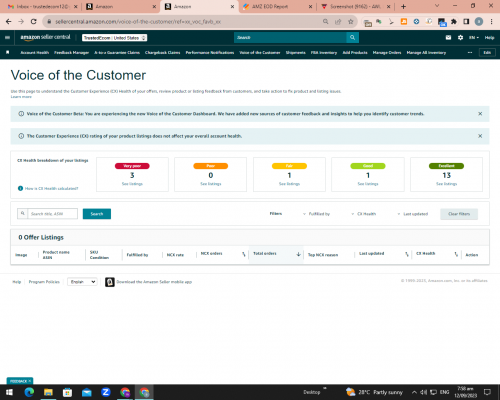Viewport: 500px width, 400px height.
Task: Click the info icon beside How is CX Health calculated
Action: pos(20,188)
